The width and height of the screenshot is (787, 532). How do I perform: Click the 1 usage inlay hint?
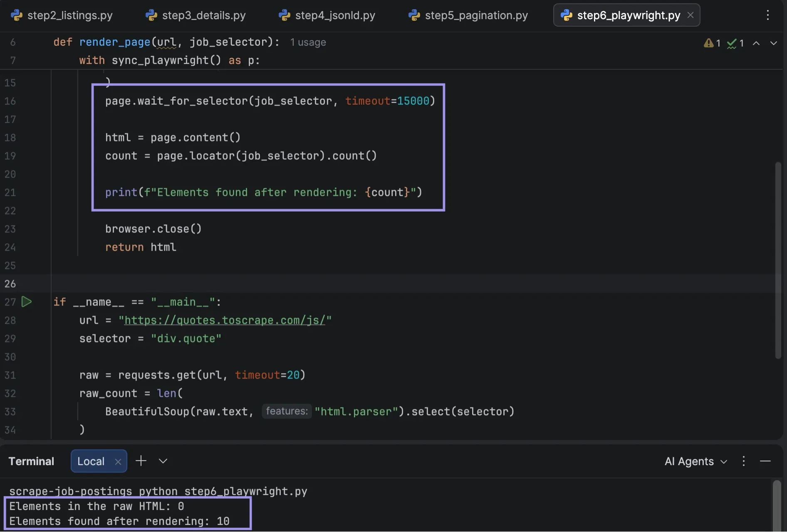(308, 42)
